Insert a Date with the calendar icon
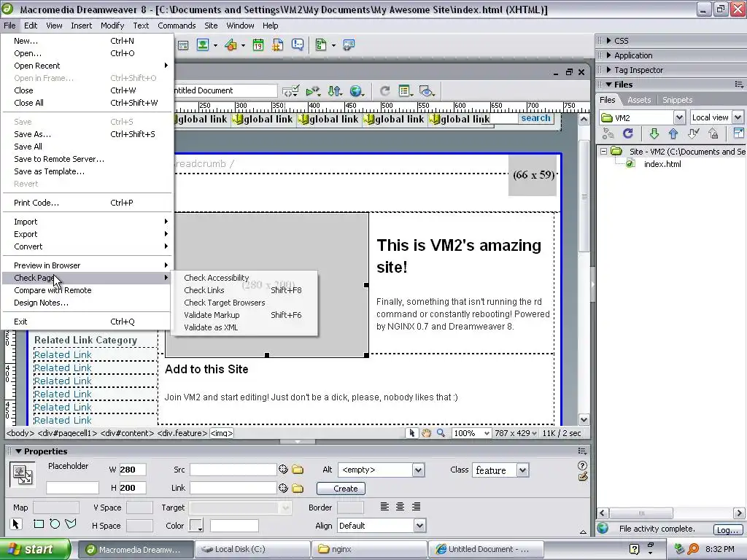This screenshot has height=560, width=747. (x=258, y=45)
